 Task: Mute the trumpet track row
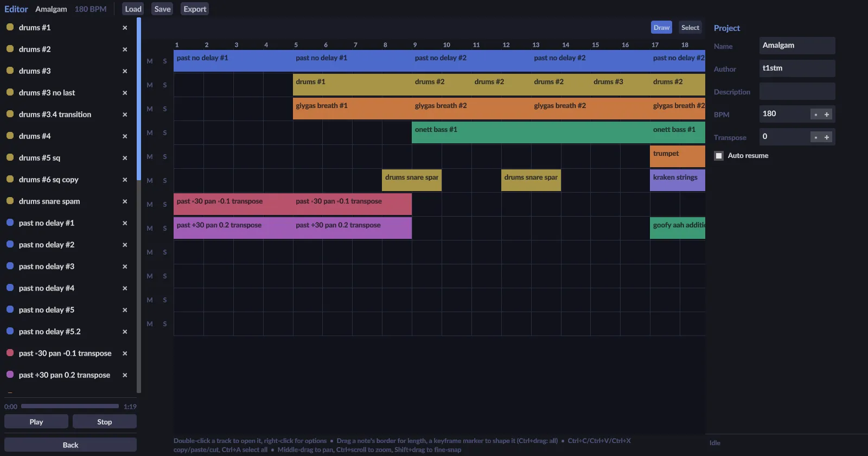click(150, 157)
